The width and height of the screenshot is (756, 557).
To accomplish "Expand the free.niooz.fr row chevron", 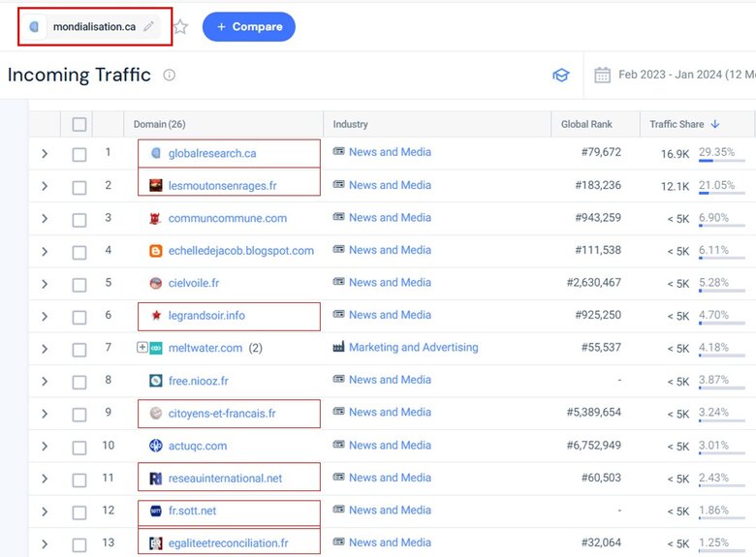I will [45, 381].
